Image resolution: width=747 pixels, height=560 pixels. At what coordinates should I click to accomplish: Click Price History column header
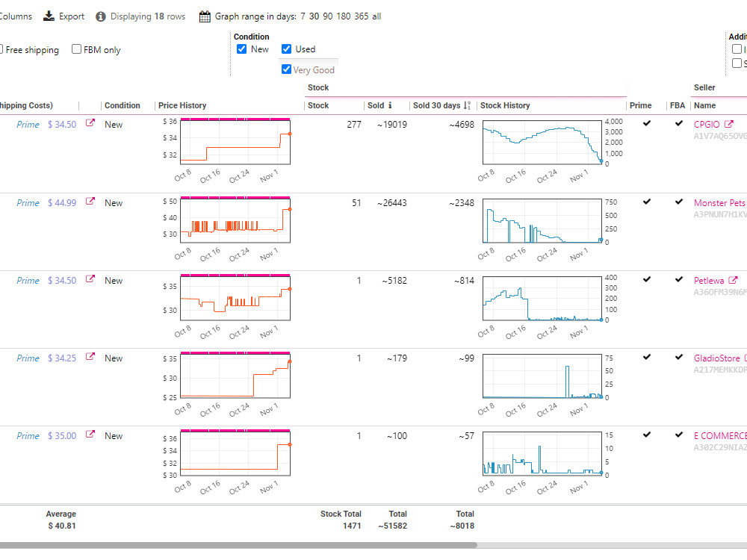pyautogui.click(x=182, y=105)
